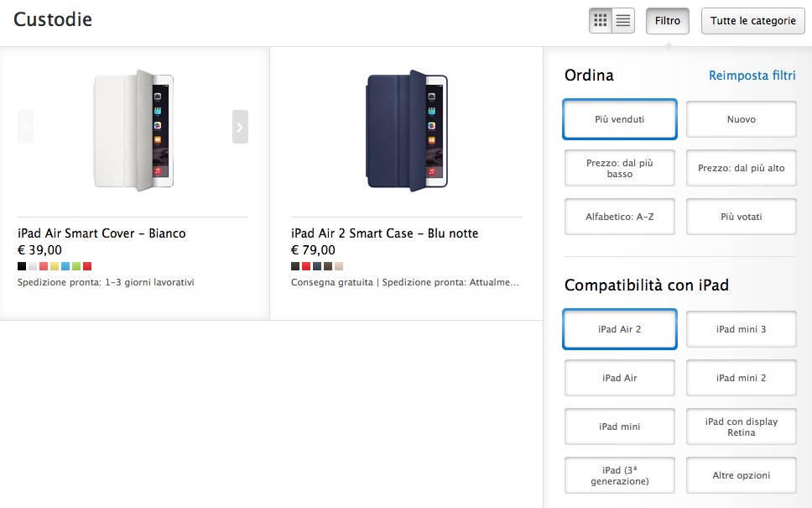Switch to list view layout
The image size is (812, 508).
coord(623,21)
